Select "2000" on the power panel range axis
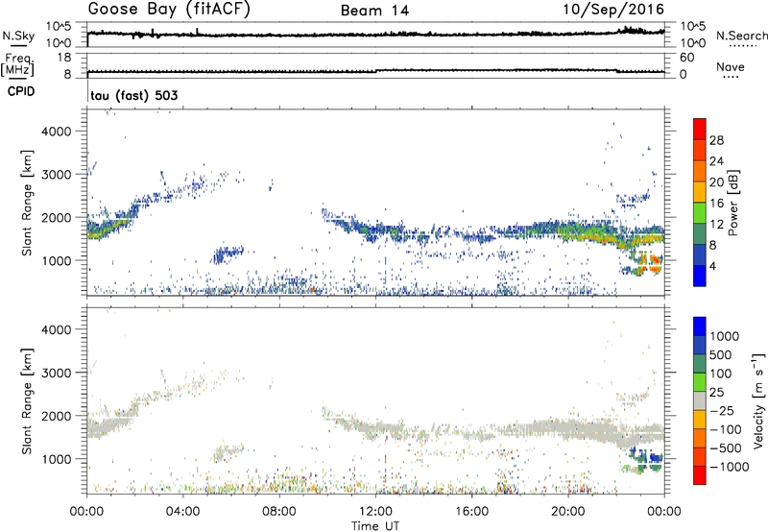768x532 pixels. (x=57, y=217)
